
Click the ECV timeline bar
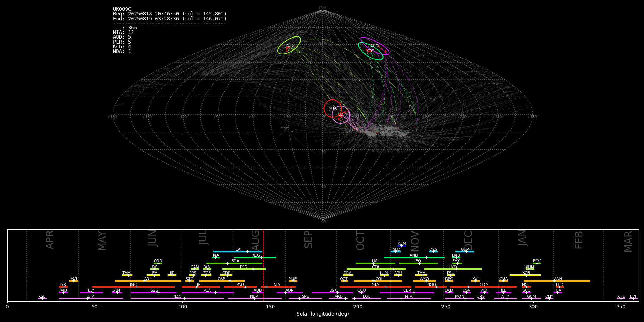537,263
